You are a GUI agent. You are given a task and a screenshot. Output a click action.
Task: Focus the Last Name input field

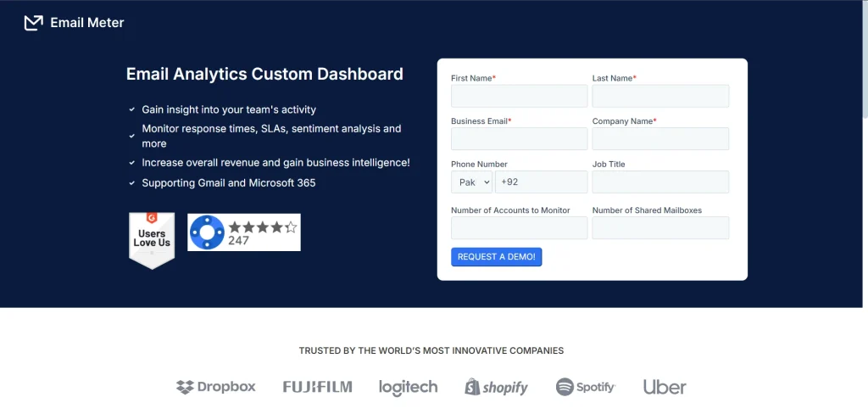coord(660,96)
